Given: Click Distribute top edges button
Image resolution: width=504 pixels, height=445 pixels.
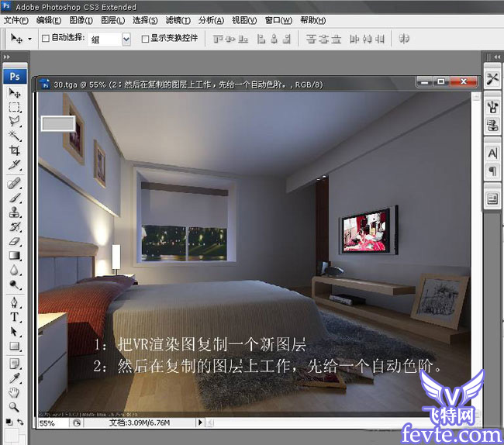Looking at the screenshot, I should tap(311, 40).
